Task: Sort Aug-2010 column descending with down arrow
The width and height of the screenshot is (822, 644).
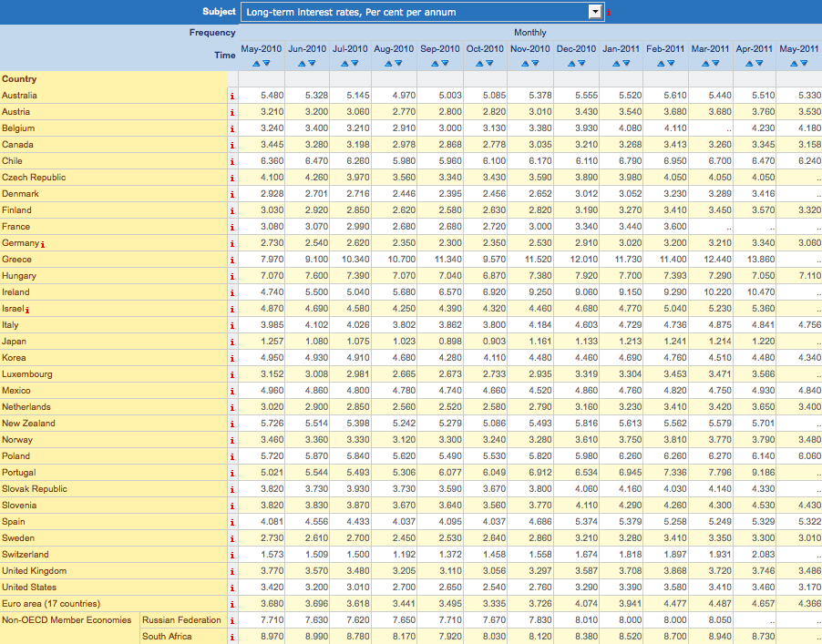Action: [x=399, y=63]
